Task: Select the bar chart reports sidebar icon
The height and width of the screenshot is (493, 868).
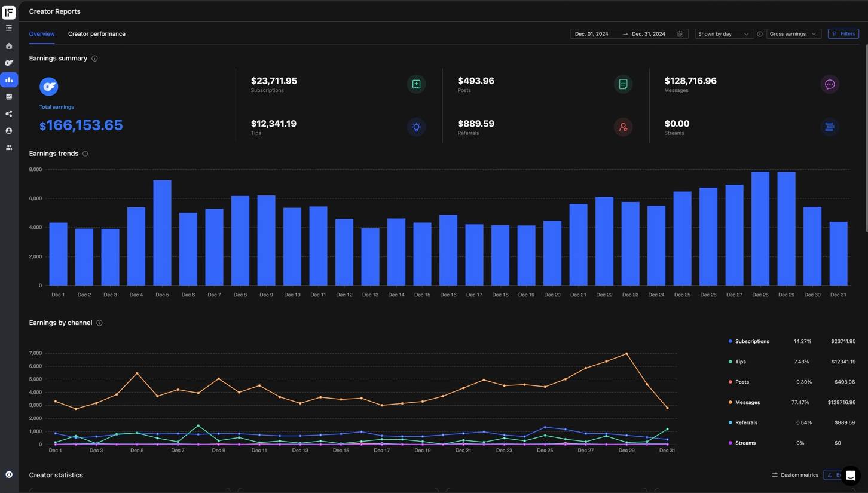Action: pyautogui.click(x=9, y=79)
